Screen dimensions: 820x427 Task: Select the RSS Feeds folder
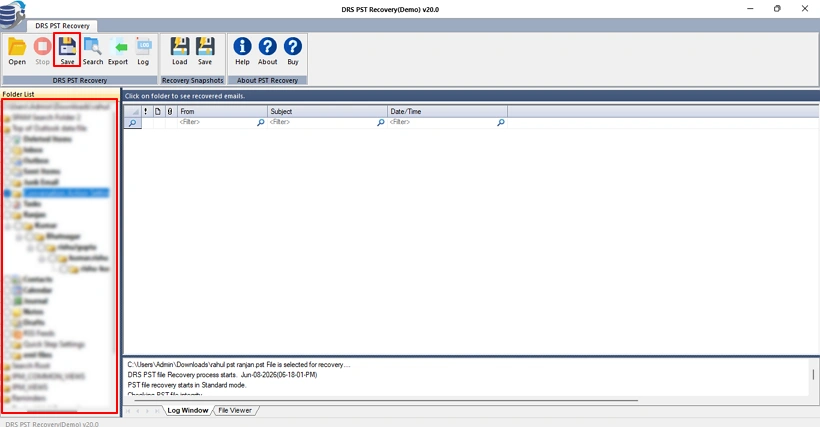tap(39, 333)
